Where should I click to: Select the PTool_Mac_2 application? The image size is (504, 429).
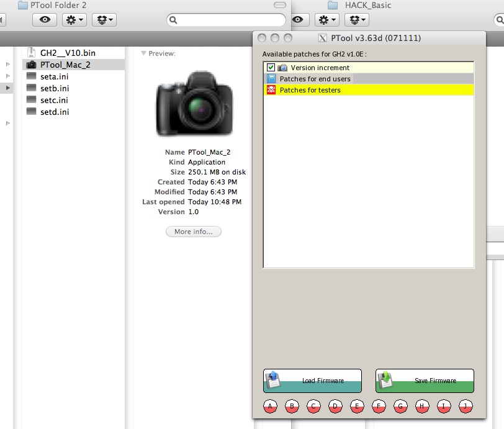click(73, 65)
